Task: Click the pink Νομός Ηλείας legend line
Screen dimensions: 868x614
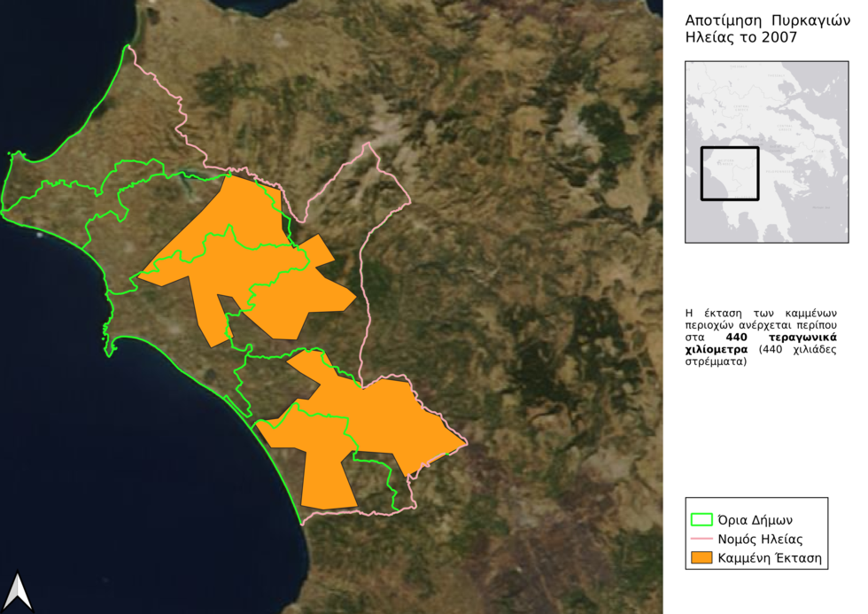Action: [x=701, y=539]
